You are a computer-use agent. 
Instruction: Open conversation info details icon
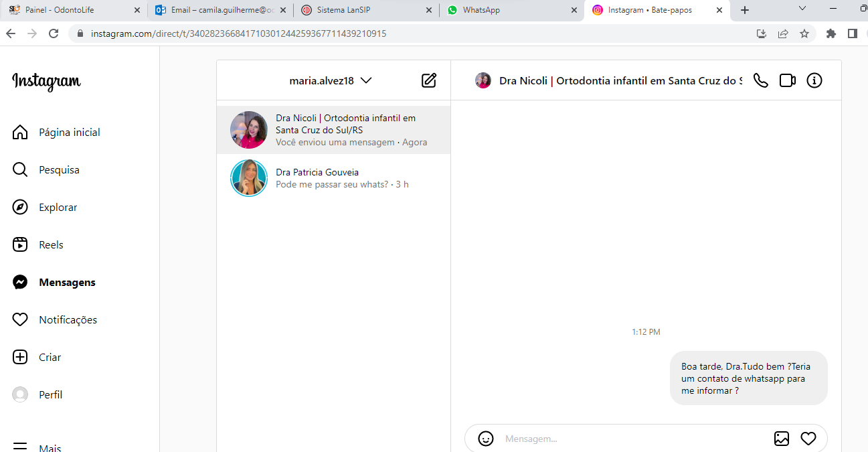click(814, 80)
